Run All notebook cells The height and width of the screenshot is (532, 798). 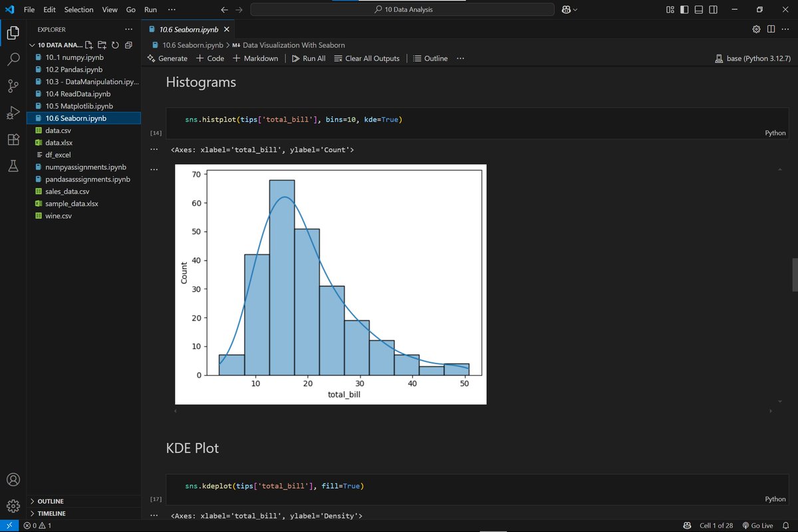(309, 59)
